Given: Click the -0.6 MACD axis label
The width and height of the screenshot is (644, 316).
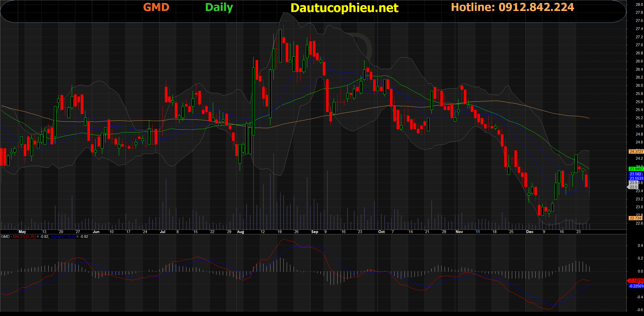Looking at the screenshot, I should point(640,310).
